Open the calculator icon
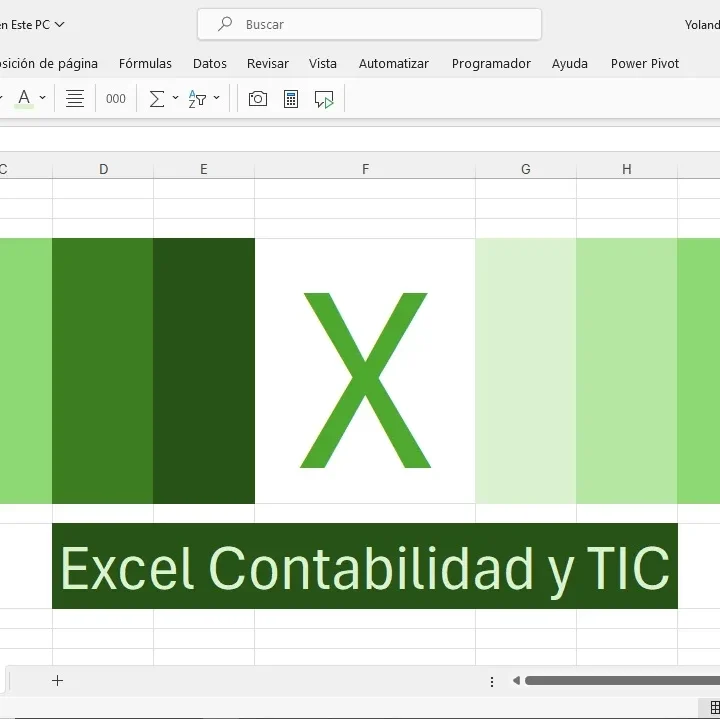This screenshot has width=720, height=719. click(291, 99)
